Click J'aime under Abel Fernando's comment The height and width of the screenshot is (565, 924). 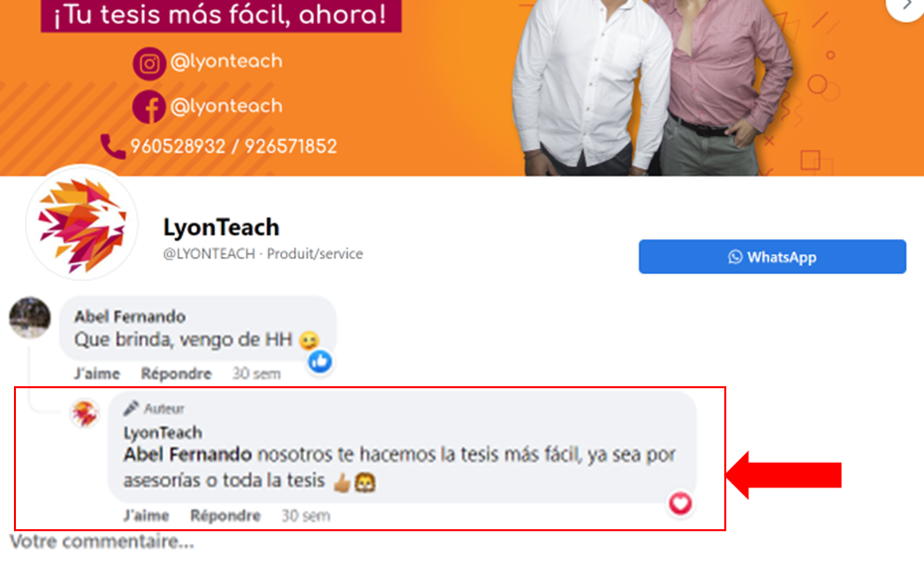click(96, 373)
